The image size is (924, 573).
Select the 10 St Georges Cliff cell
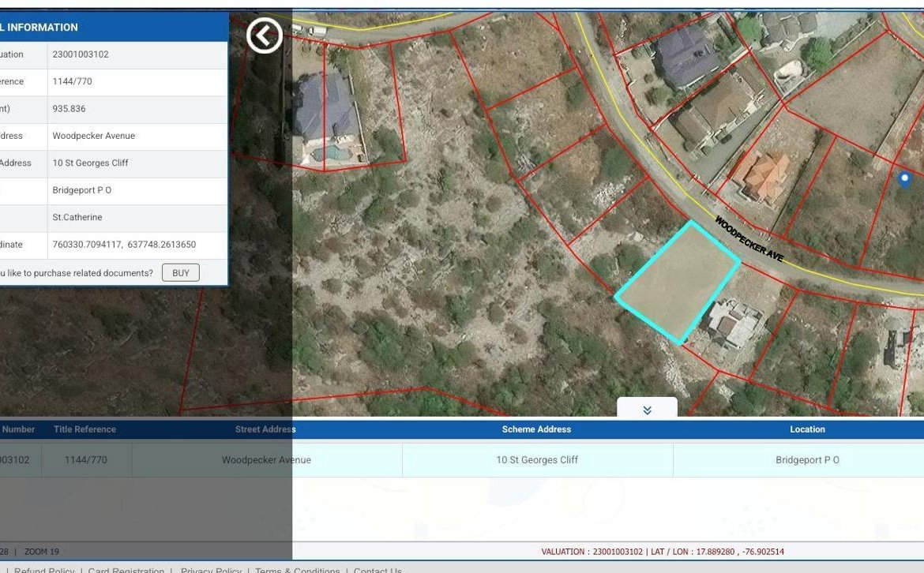(537, 460)
